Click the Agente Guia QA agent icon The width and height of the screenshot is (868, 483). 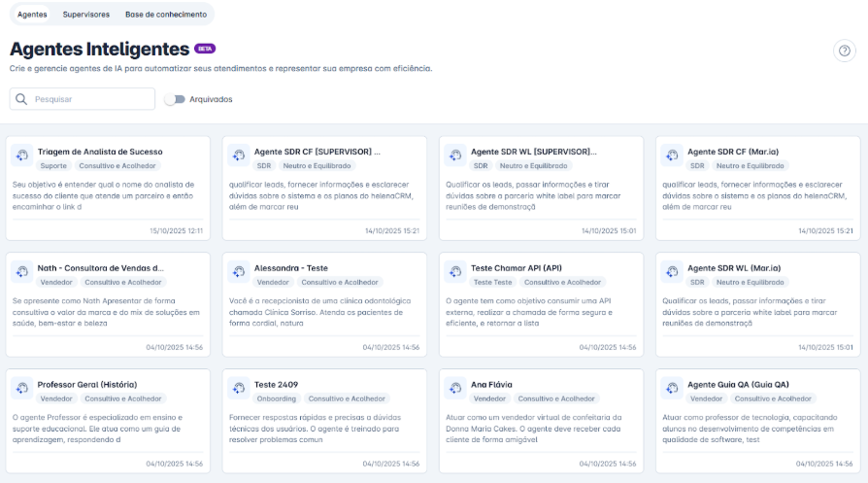coord(672,388)
